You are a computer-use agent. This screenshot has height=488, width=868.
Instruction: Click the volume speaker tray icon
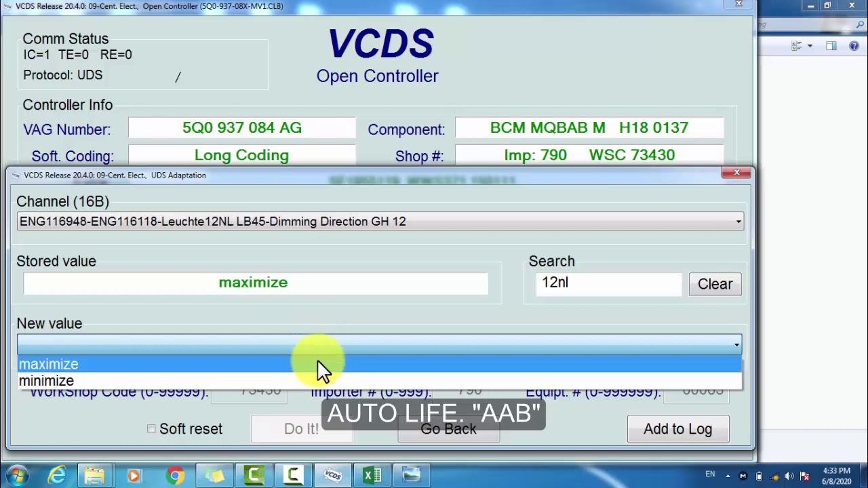tap(789, 476)
